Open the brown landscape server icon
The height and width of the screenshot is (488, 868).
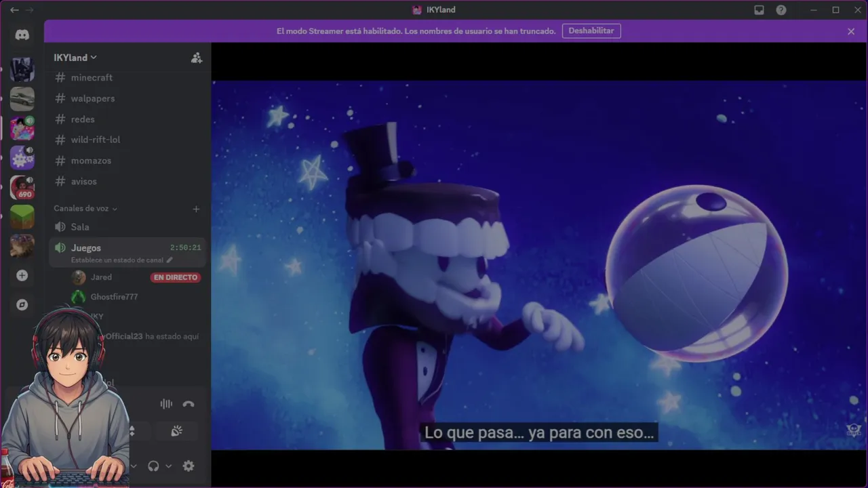(22, 246)
